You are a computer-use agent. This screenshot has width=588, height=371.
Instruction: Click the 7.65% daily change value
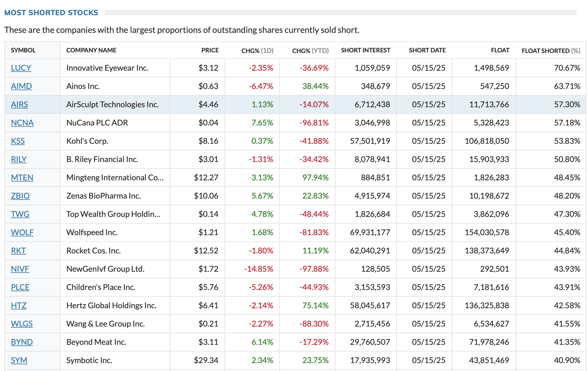click(262, 123)
